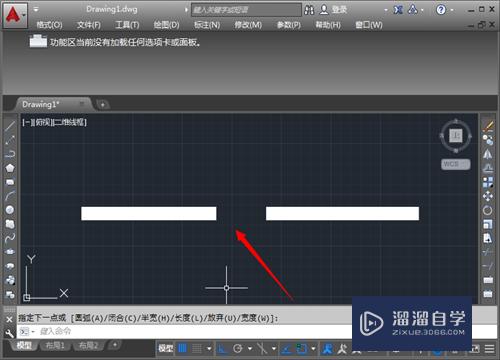The width and height of the screenshot is (500, 360).
Task: Open isometric drafting plane dropdown arrow
Action: [274, 349]
